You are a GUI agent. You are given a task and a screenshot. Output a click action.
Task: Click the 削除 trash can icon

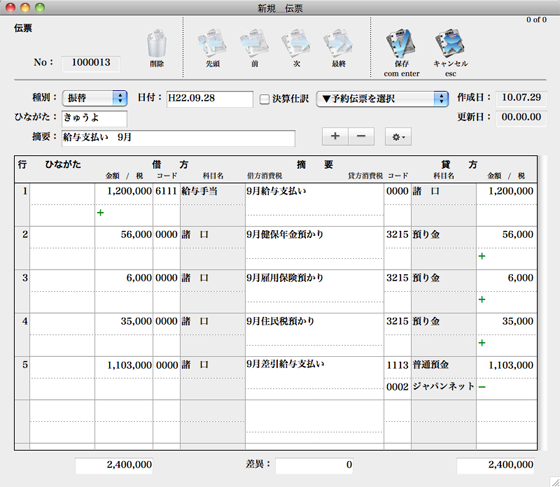pos(157,44)
